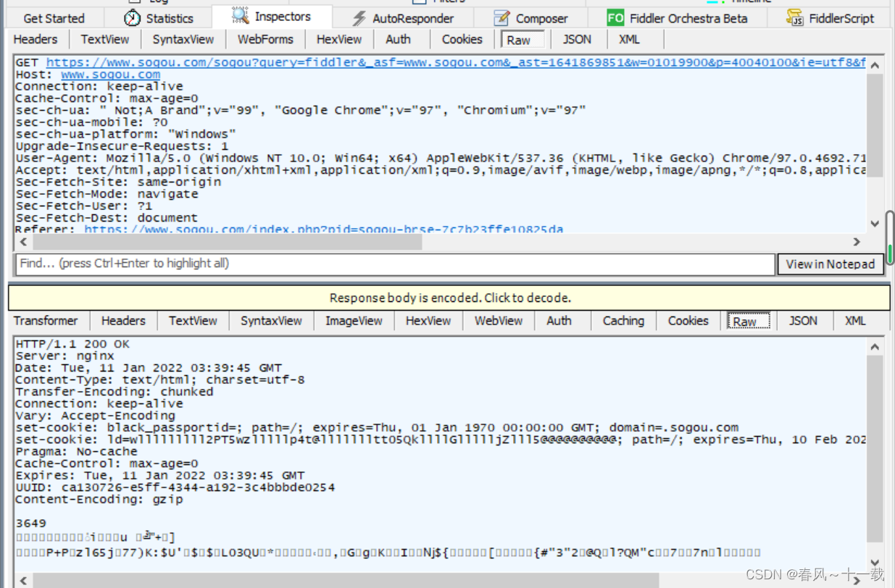
Task: Click request pane scroll up arrow
Action: (875, 65)
